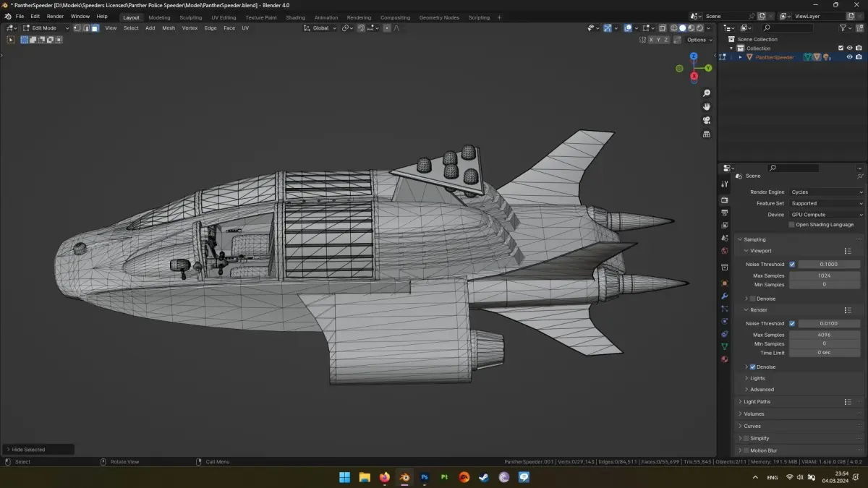Open the viewport Options dropdown

pos(699,40)
